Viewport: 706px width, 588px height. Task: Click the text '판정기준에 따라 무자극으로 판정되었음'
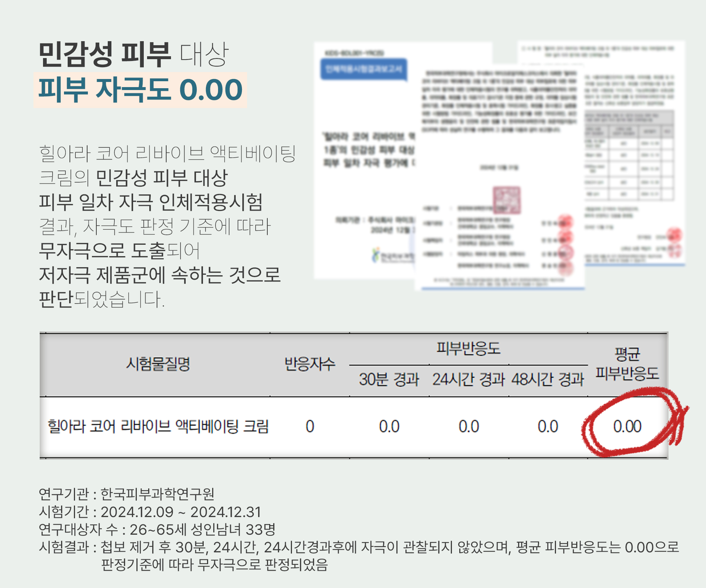tap(214, 565)
